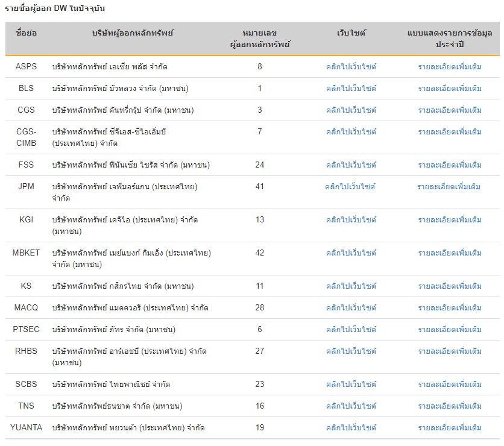504x446 pixels.
Task: Click company name บริษัทหลักทรัพย์ เอเซีย พลัส จำกัด
Action: [x=110, y=67]
